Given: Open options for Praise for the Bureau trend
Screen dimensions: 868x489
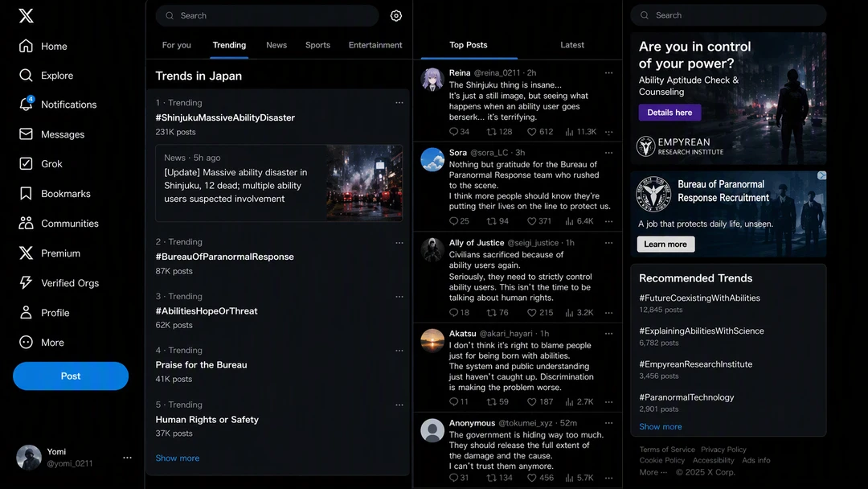Looking at the screenshot, I should click(399, 351).
